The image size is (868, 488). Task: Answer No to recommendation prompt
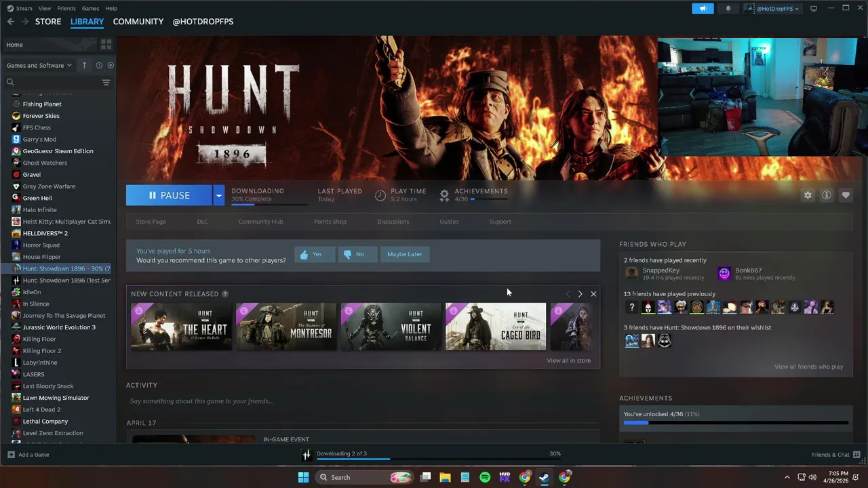[357, 254]
